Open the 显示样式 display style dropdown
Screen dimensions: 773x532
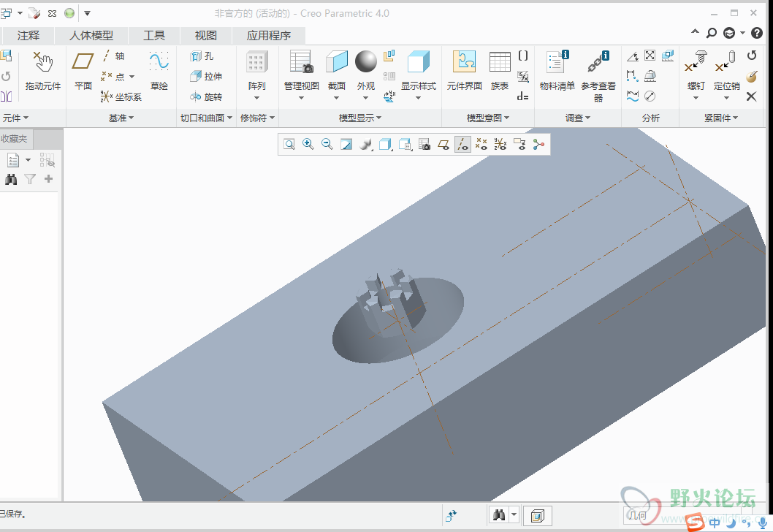pos(418,98)
